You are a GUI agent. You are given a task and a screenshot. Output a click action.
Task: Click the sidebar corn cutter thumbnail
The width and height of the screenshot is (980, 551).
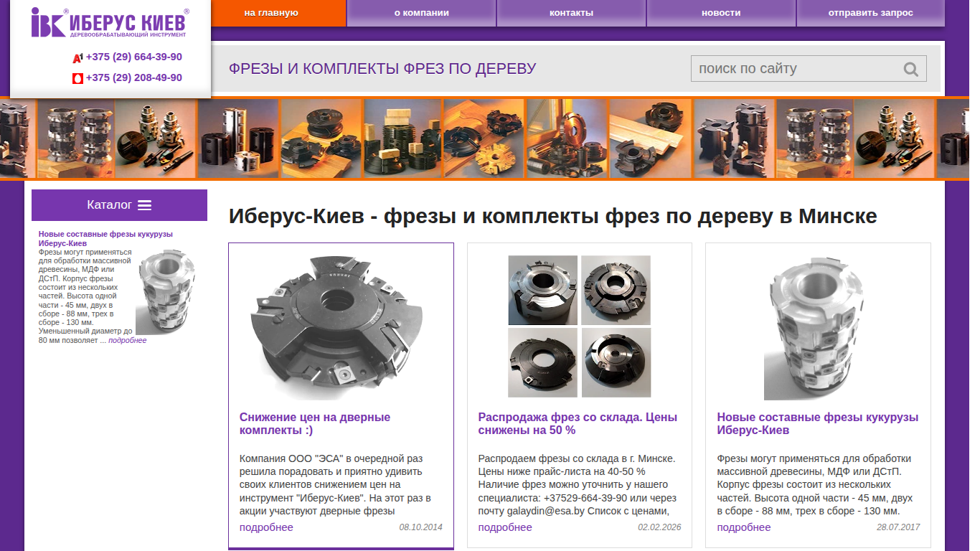point(165,291)
